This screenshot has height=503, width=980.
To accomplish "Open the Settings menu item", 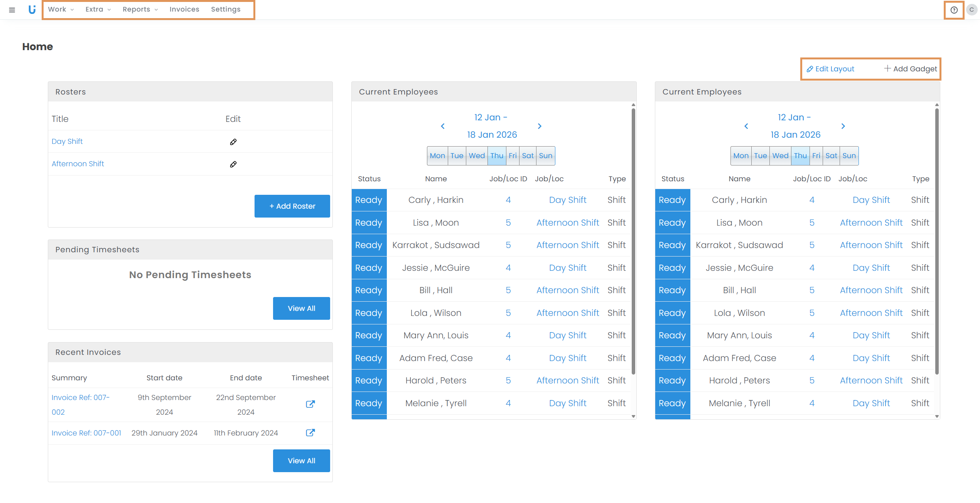I will pyautogui.click(x=226, y=9).
